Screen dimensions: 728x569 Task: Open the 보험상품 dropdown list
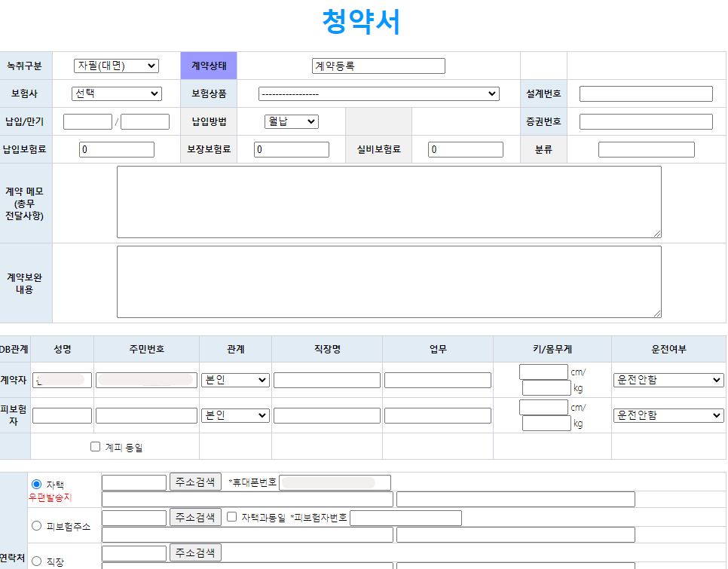[378, 93]
